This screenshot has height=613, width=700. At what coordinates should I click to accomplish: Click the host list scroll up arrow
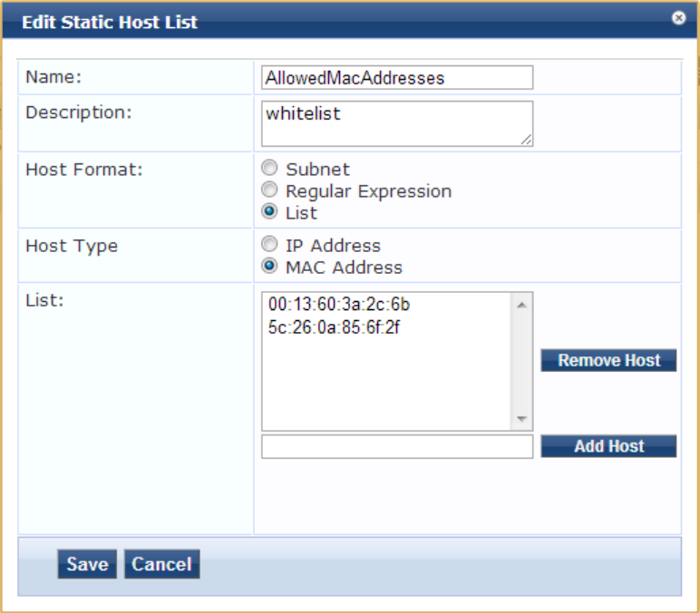click(x=521, y=304)
